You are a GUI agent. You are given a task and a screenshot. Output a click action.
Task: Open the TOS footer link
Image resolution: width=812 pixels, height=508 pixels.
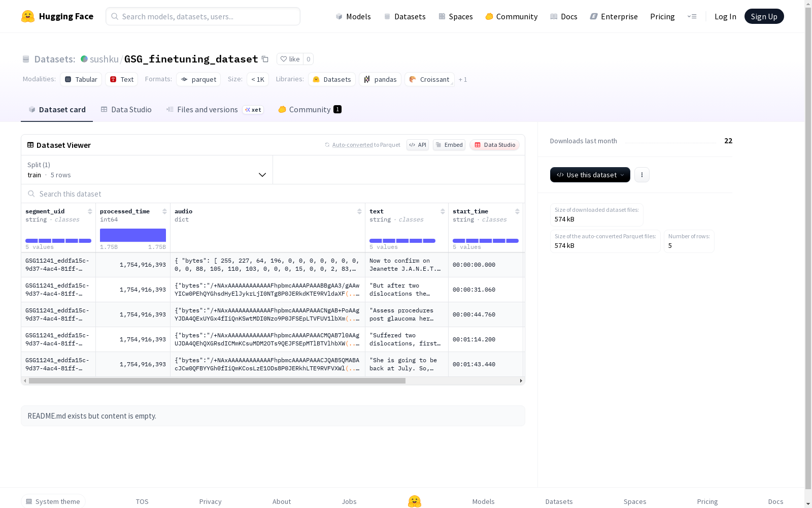[142, 501]
